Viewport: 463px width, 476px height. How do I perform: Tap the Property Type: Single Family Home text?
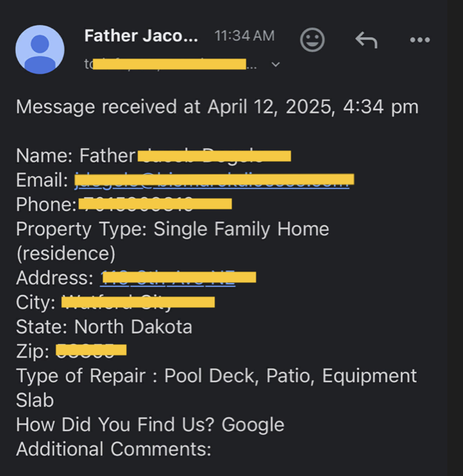172,229
